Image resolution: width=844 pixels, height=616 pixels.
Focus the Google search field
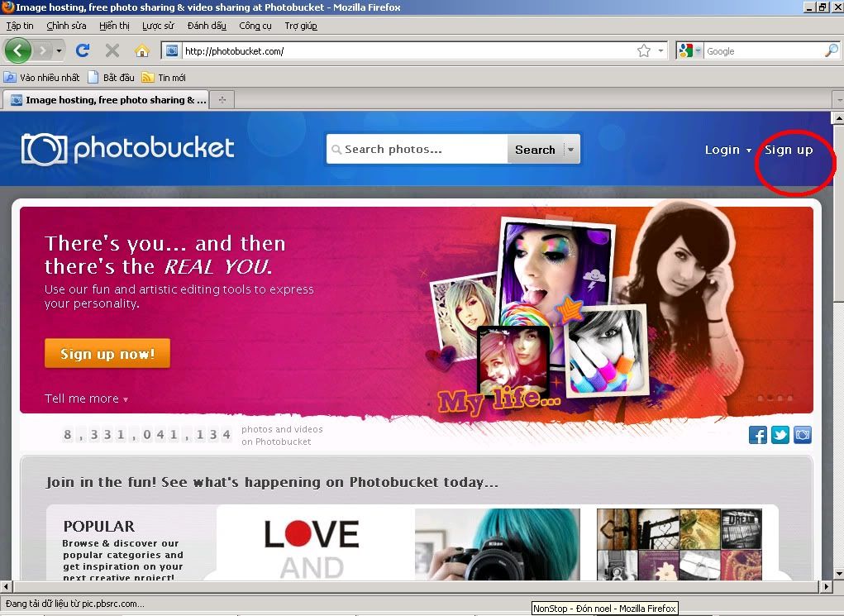point(763,51)
